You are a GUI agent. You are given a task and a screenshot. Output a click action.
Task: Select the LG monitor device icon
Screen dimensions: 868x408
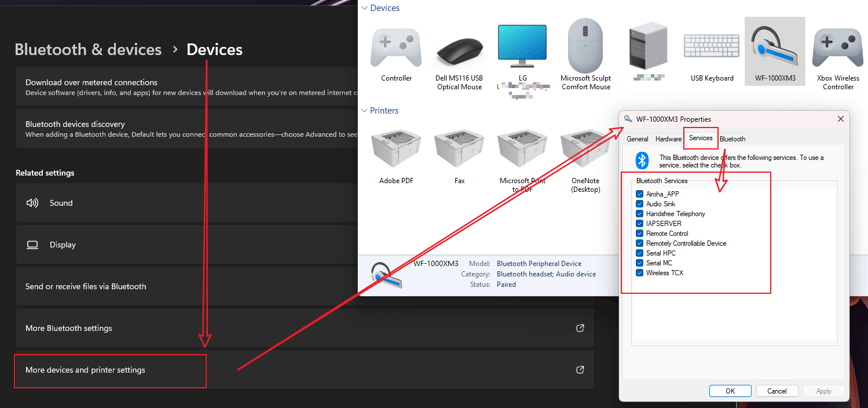[522, 46]
